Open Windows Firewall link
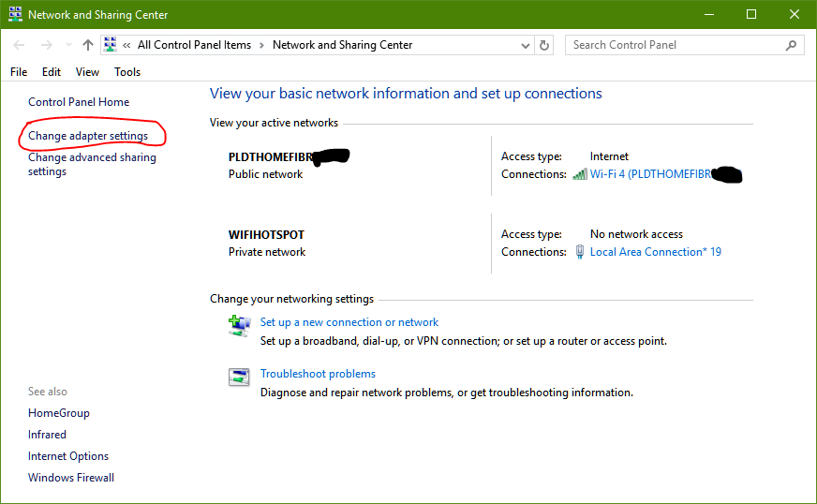The width and height of the screenshot is (817, 504). click(71, 478)
